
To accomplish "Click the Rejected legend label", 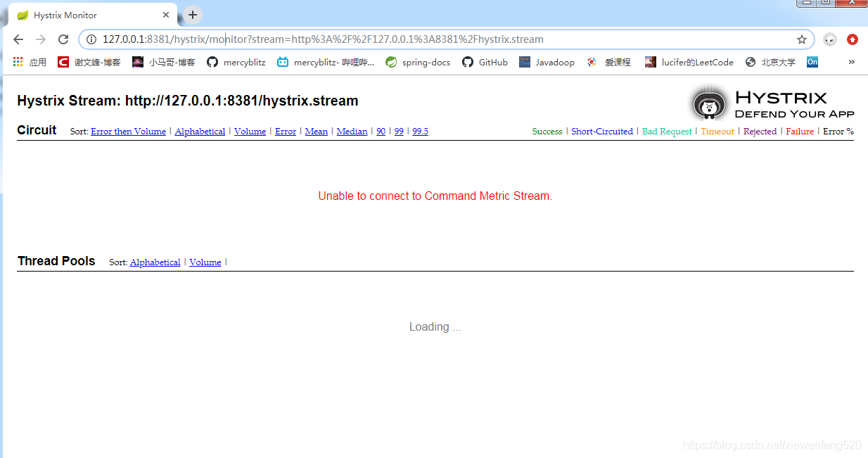I will tap(760, 132).
